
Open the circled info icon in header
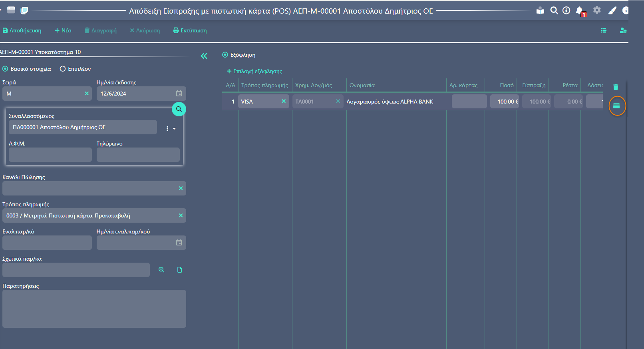point(566,10)
